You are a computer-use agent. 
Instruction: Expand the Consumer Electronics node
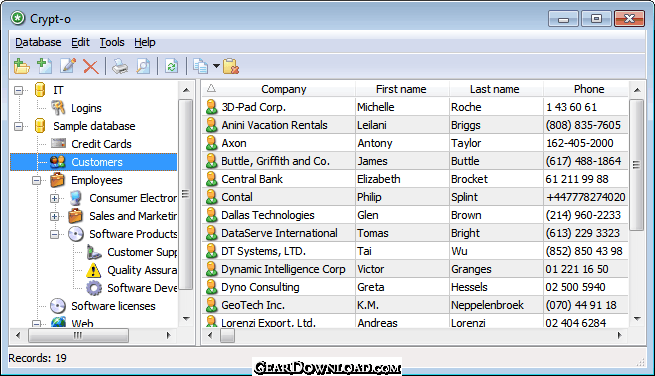pos(54,198)
